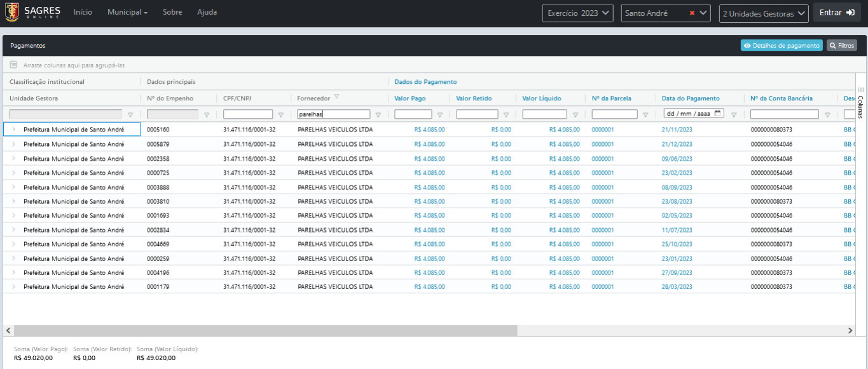Go to the Ajuda page
The height and width of the screenshot is (369, 868).
click(207, 13)
